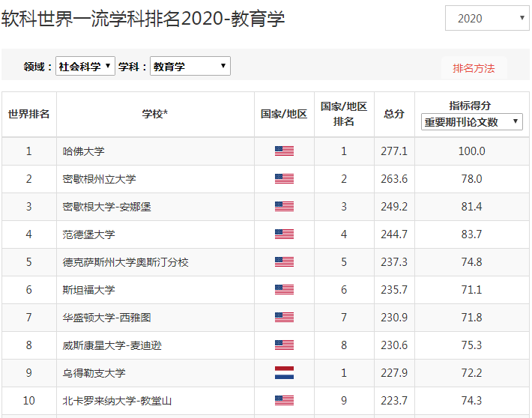Click indicator score 81.4

471,206
